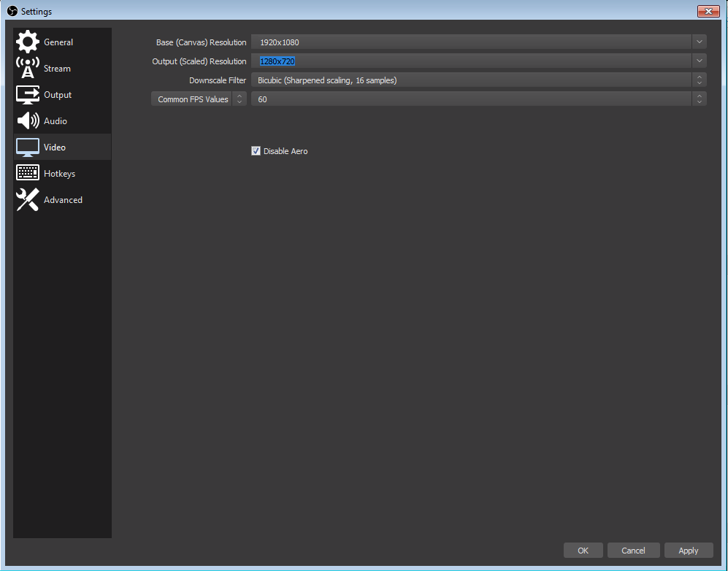
Task: Open Audio settings tab
Action: [x=62, y=120]
